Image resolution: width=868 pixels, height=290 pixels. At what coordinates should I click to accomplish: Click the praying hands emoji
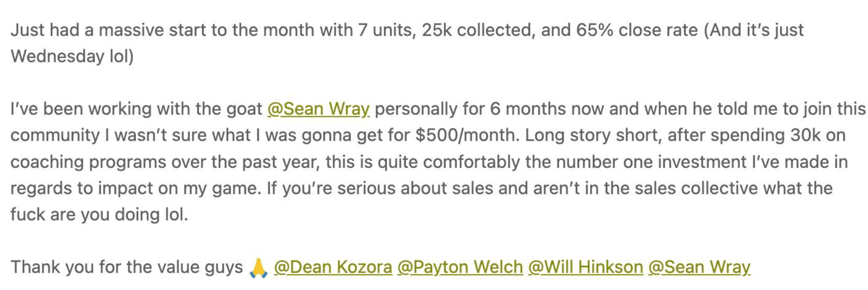point(258,268)
